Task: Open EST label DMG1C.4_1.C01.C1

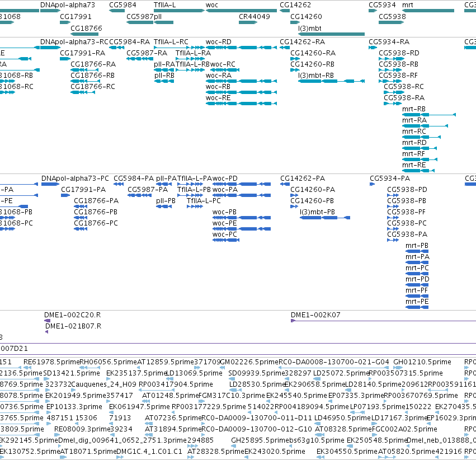Action: (149, 452)
